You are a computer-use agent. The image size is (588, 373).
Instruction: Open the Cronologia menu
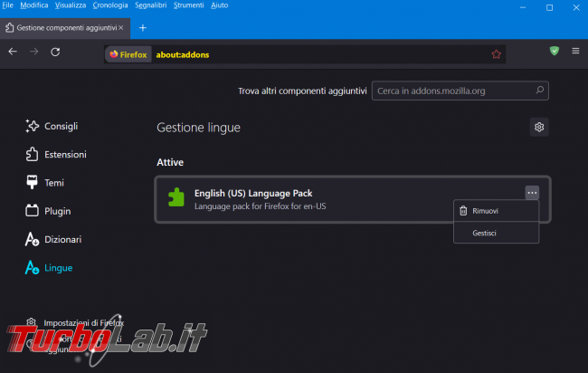(110, 5)
